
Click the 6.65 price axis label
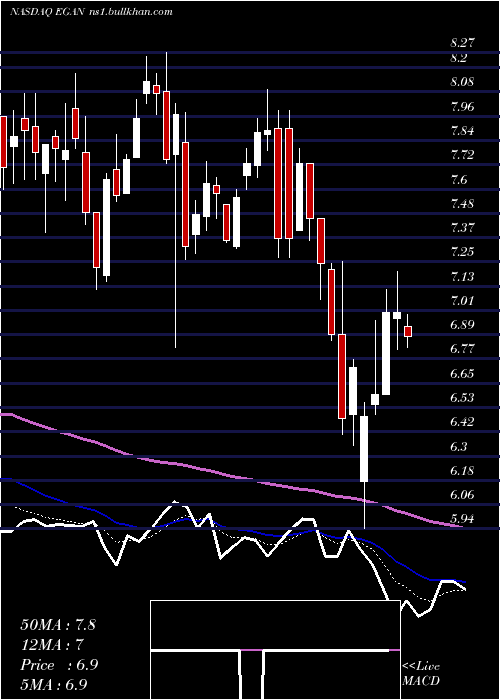point(462,373)
